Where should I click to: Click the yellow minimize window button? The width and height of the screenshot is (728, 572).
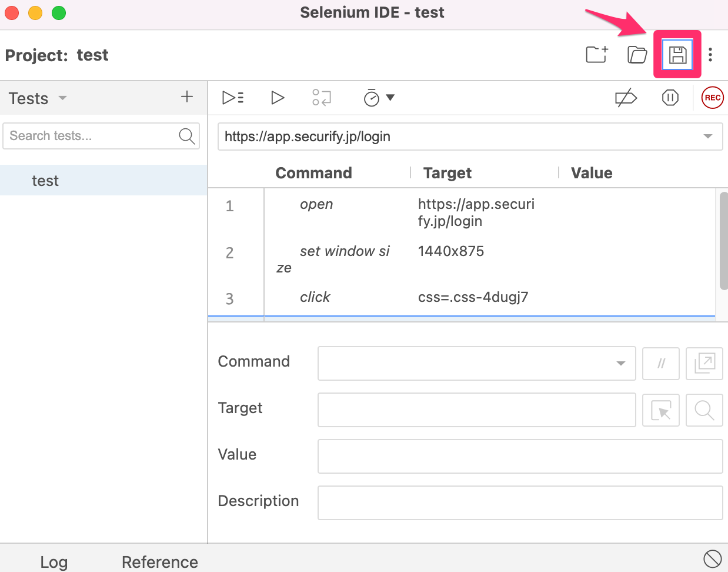tap(35, 12)
